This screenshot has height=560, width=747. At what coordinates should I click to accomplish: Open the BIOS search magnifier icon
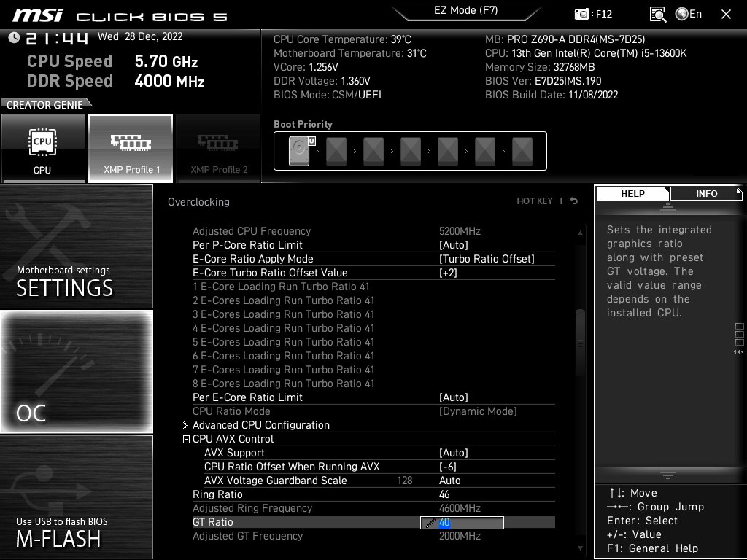click(657, 14)
